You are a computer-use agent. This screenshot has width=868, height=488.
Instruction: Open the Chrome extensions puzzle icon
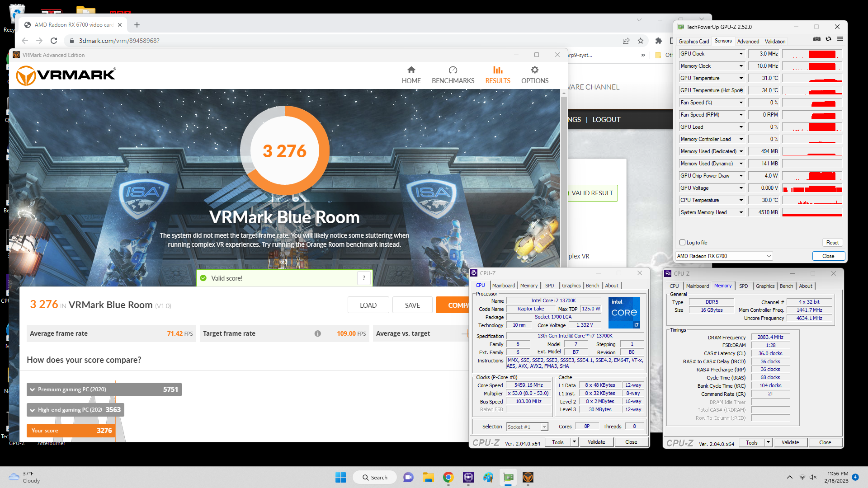tap(659, 41)
